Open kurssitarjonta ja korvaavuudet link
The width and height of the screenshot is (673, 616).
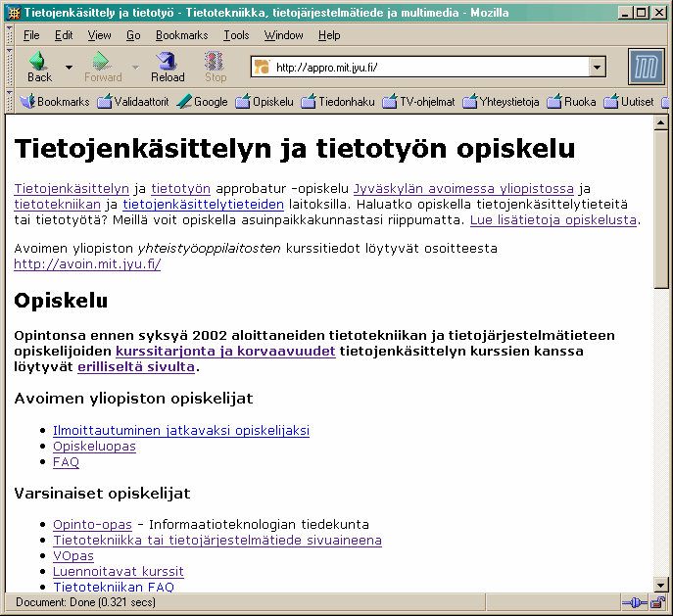[225, 352]
